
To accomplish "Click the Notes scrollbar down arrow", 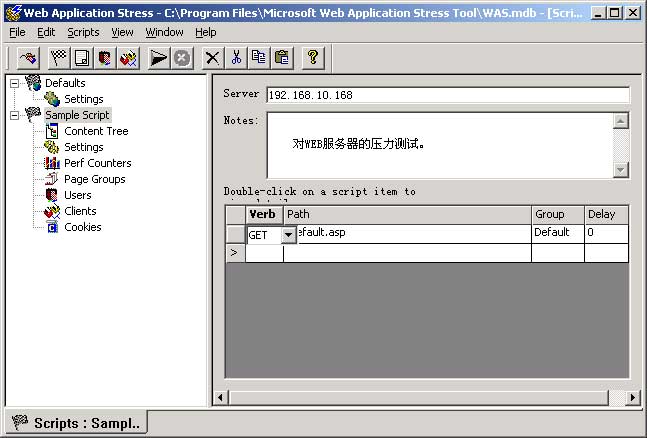I will pyautogui.click(x=621, y=170).
